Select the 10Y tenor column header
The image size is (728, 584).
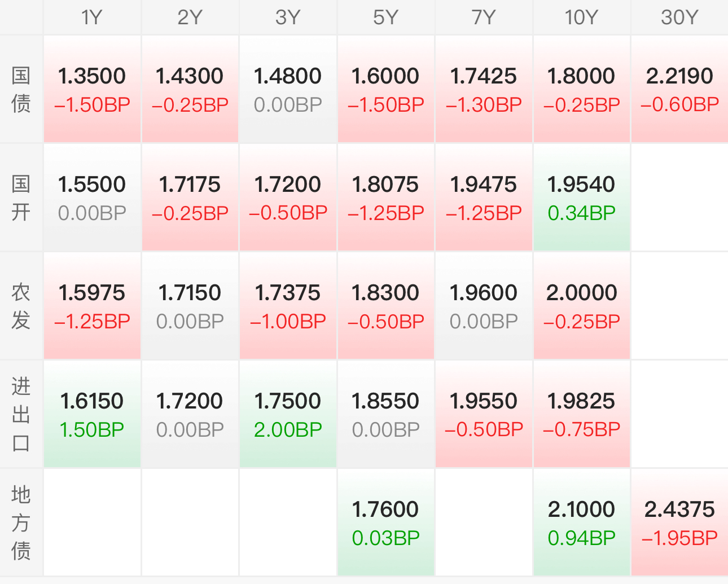[581, 17]
